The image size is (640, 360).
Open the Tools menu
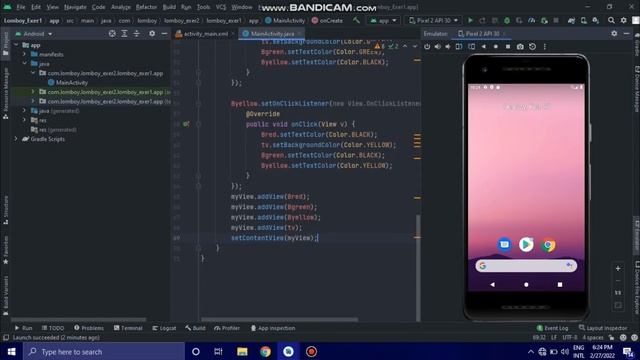coord(203,7)
